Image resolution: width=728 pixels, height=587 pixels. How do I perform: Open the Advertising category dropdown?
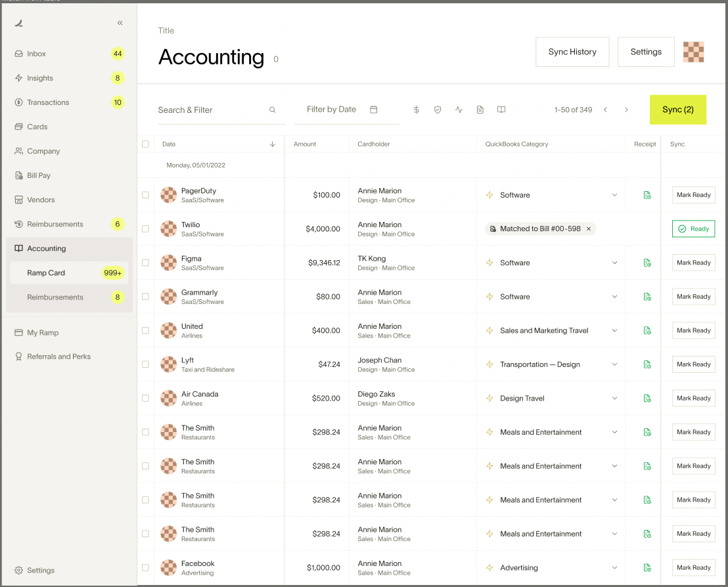pyautogui.click(x=614, y=567)
